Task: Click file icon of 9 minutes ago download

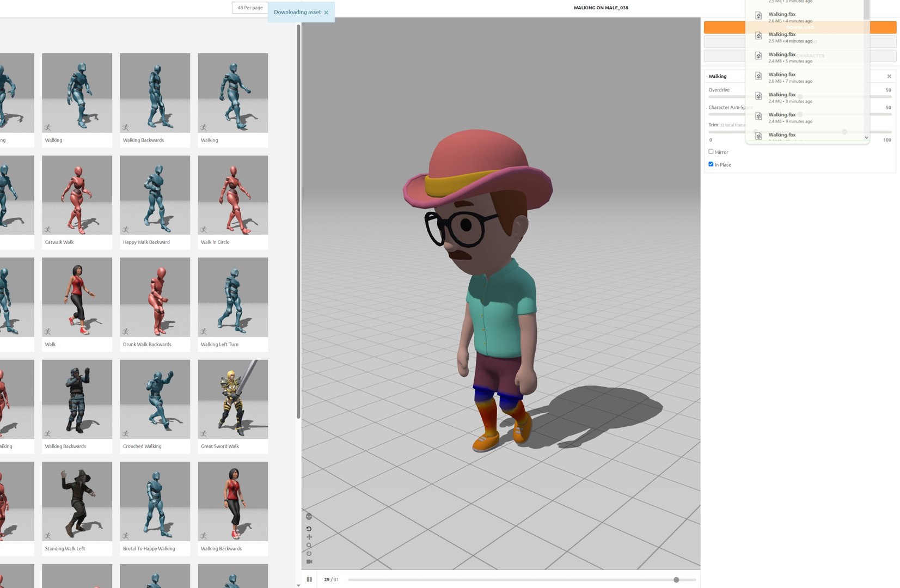Action: pos(758,116)
